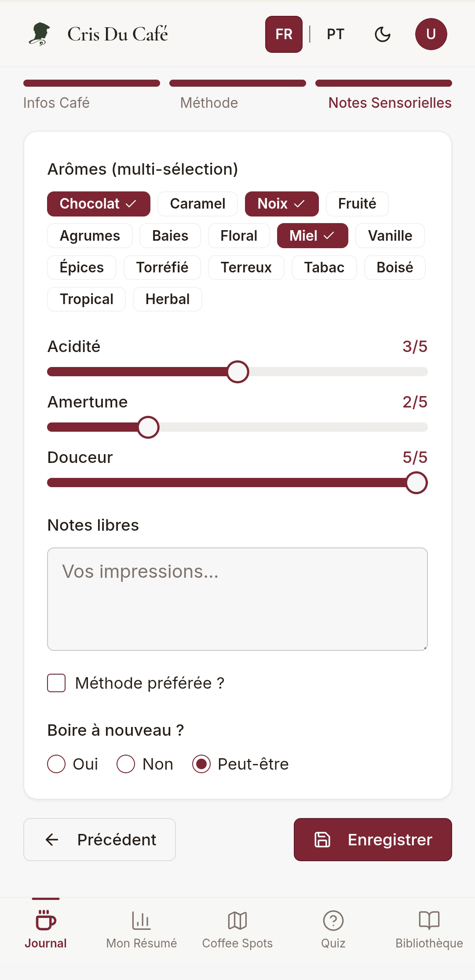Viewport: 475px width, 980px height.
Task: Go to the Méthode step
Action: click(x=209, y=103)
